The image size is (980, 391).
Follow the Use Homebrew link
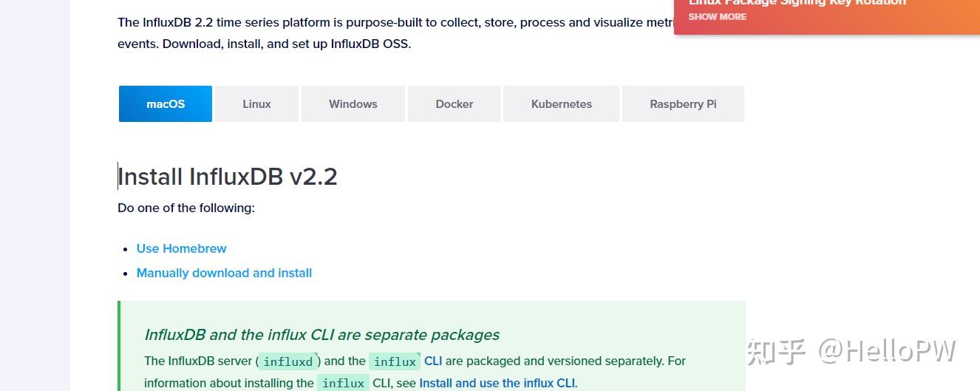click(x=181, y=249)
